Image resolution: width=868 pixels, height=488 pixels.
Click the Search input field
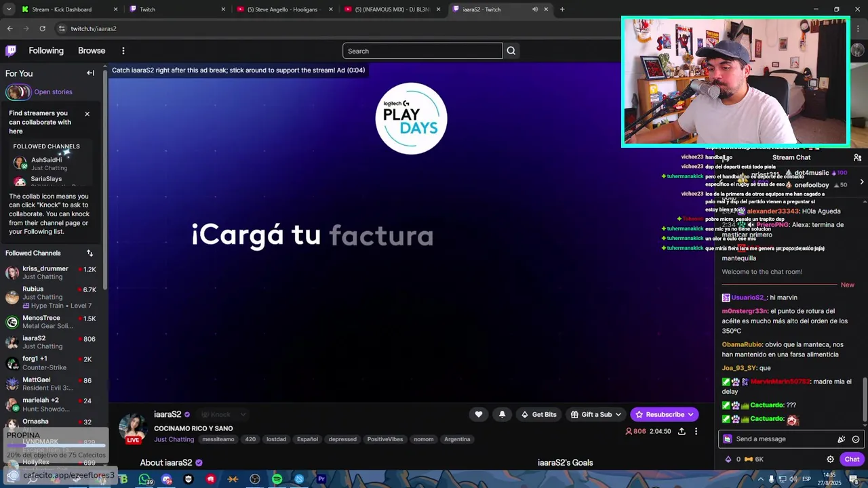[422, 51]
